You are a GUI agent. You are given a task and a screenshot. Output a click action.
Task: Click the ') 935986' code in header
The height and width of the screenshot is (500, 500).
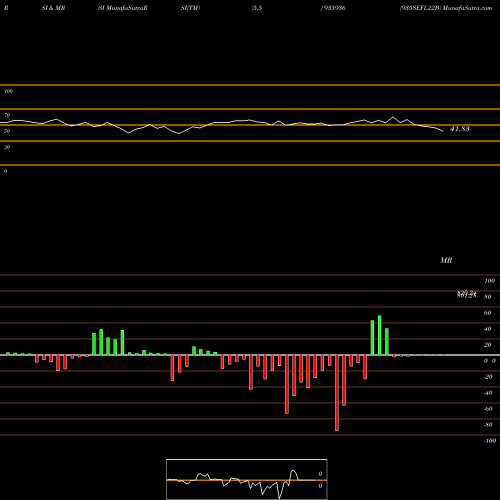pyautogui.click(x=333, y=8)
